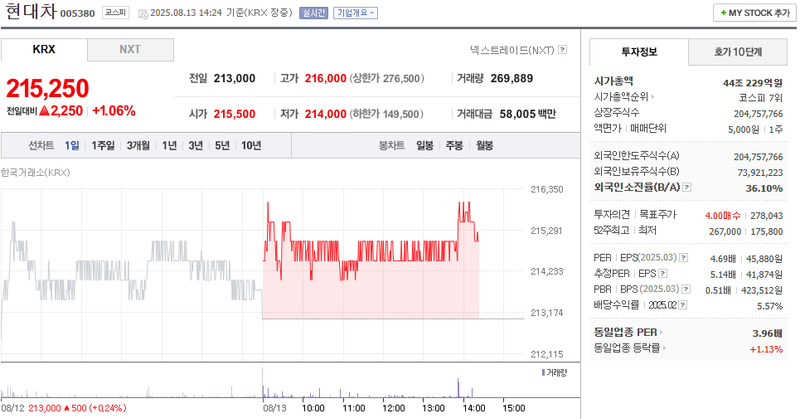
Task: Click the 10:00 time axis label
Action: pos(313,408)
